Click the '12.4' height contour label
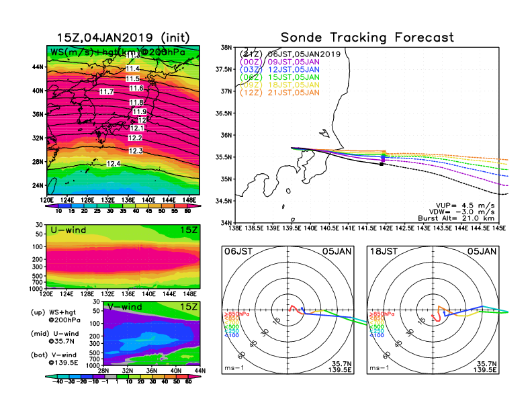Screen dimensions: 532x411 pos(114,164)
